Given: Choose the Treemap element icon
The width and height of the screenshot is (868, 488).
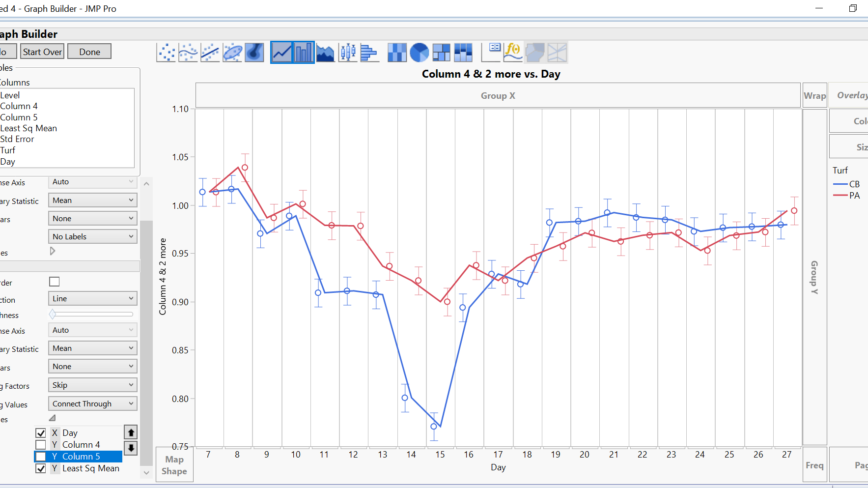Looking at the screenshot, I should pyautogui.click(x=441, y=52).
